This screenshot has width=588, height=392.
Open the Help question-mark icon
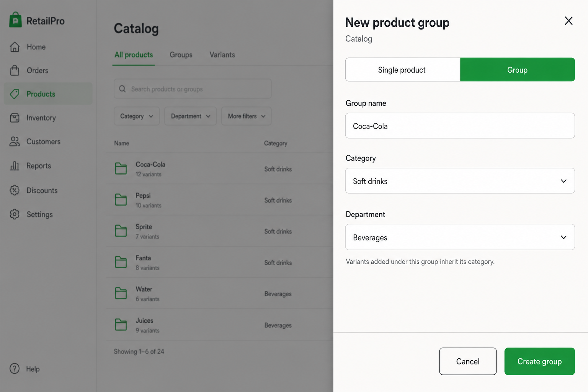click(x=15, y=369)
